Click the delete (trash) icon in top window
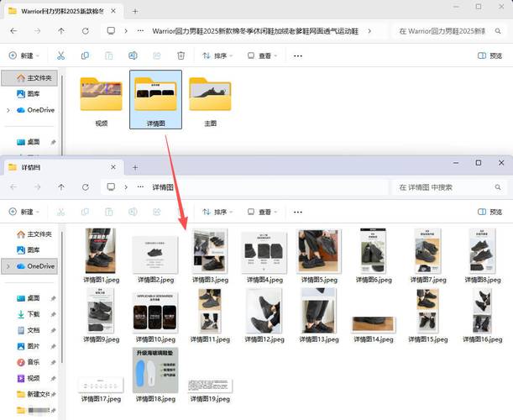This screenshot has width=513, height=420. tap(181, 55)
